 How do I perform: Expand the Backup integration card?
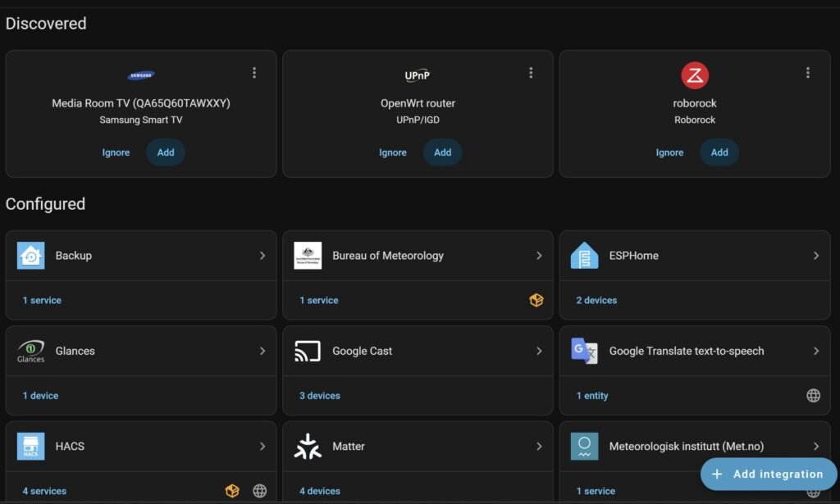[262, 255]
